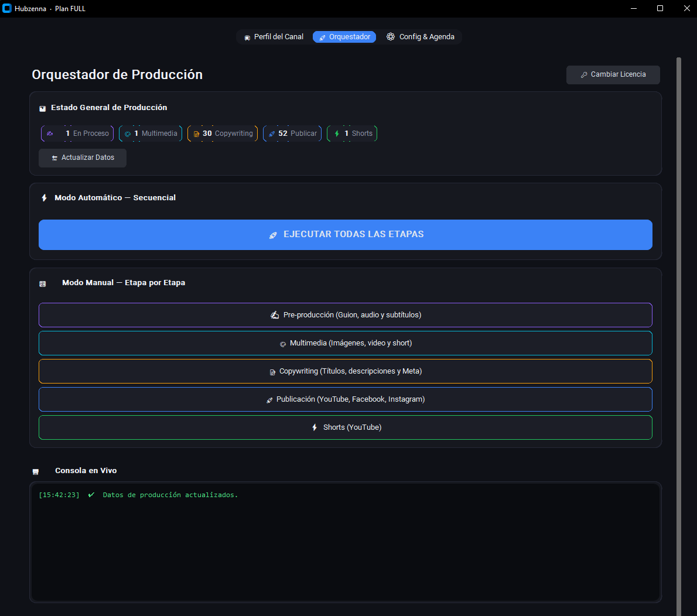This screenshot has height=616, width=697.
Task: Click the gear icon beside Config & Agenda
Action: pos(390,37)
